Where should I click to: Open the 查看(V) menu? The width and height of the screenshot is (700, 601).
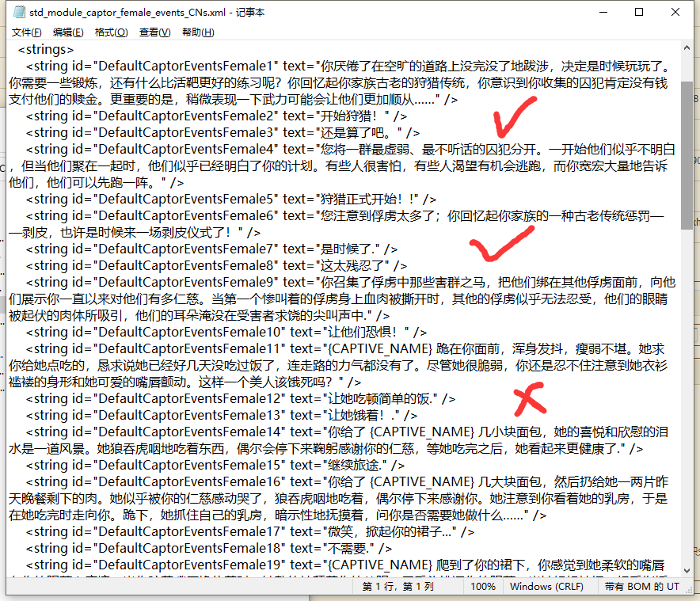pos(154,32)
